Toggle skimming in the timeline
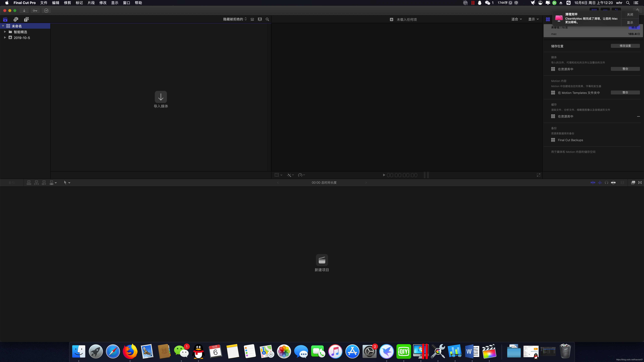This screenshot has height=362, width=644. [x=593, y=183]
